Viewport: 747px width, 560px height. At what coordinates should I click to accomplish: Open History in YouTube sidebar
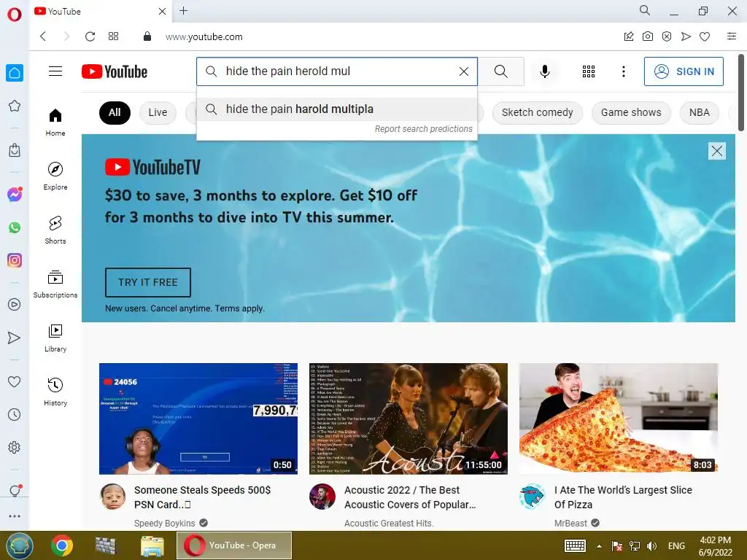pyautogui.click(x=55, y=392)
